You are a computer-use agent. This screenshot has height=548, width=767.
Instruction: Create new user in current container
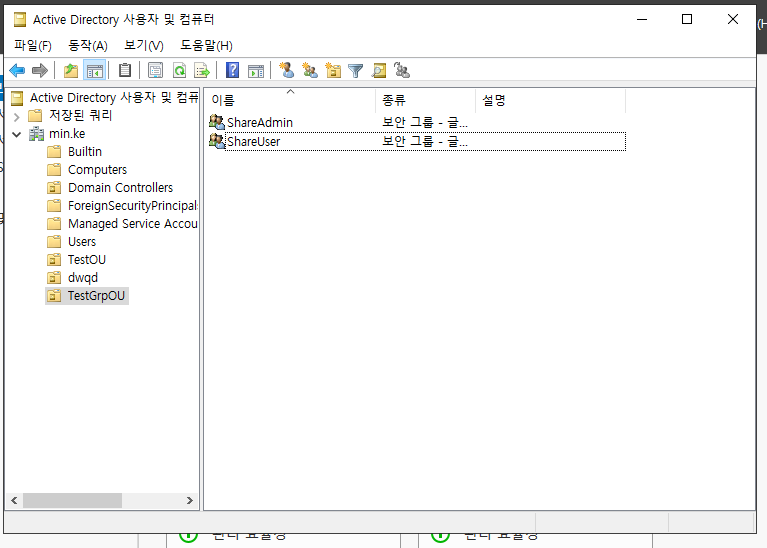pyautogui.click(x=287, y=70)
